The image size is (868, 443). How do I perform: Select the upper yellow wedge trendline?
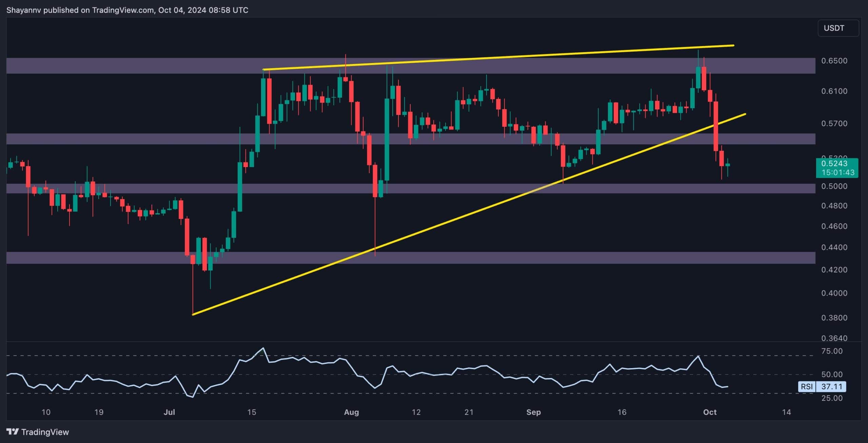pos(498,58)
